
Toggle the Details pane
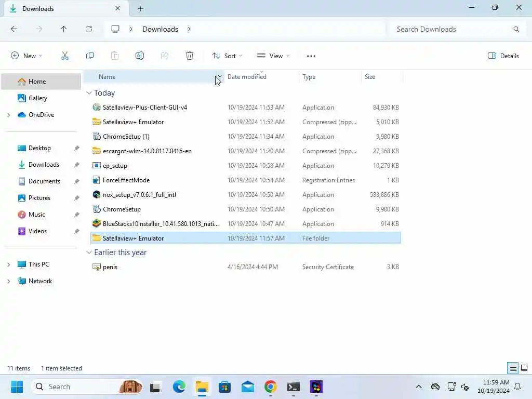pos(503,56)
